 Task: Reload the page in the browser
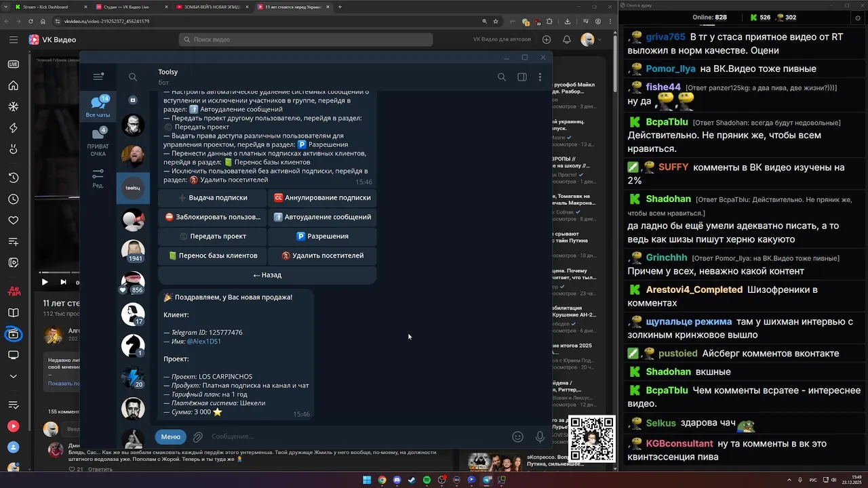[31, 21]
